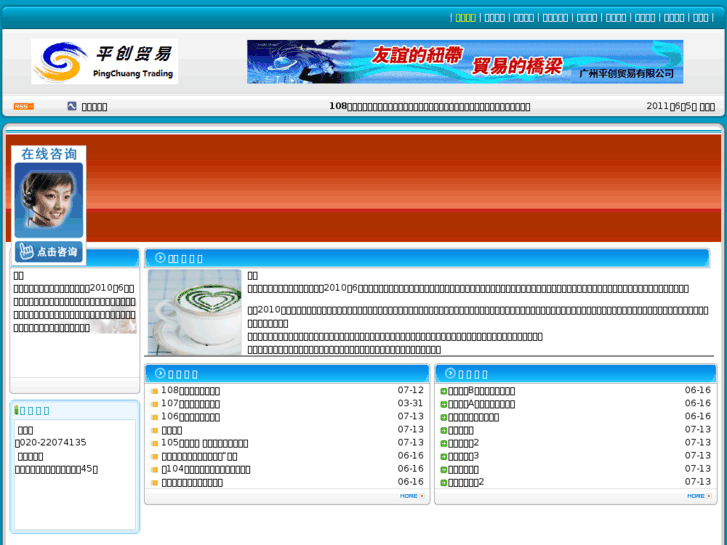Image resolution: width=727 pixels, height=545 pixels.
Task: Click green arrow bullet beside item ending 3
Action: point(444,457)
